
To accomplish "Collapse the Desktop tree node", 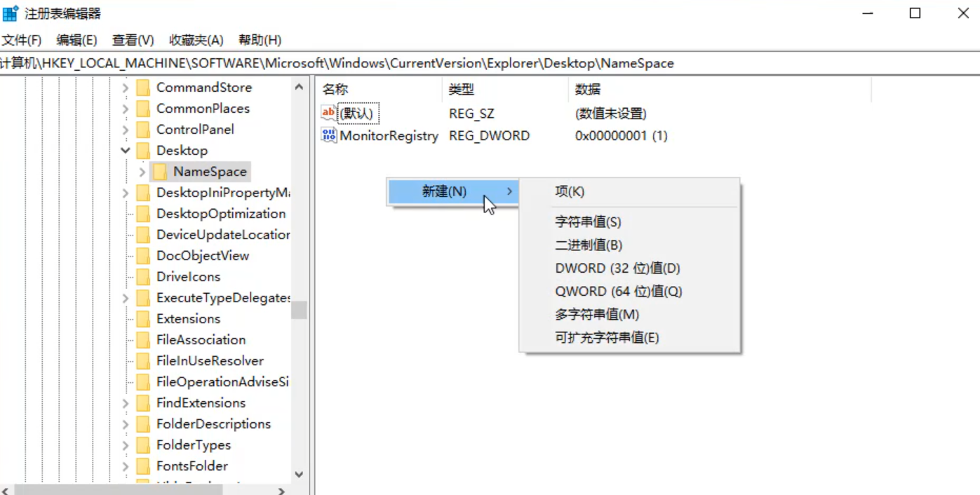I will [126, 151].
